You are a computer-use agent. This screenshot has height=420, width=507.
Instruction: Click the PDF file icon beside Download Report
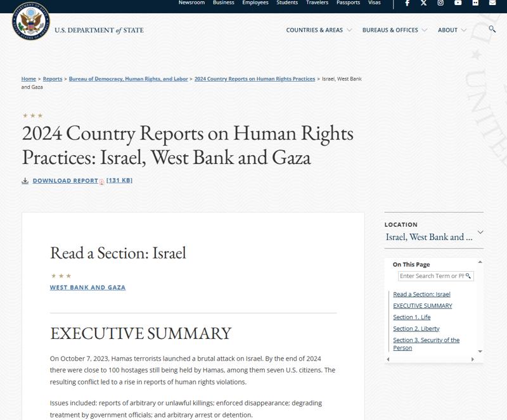point(102,182)
